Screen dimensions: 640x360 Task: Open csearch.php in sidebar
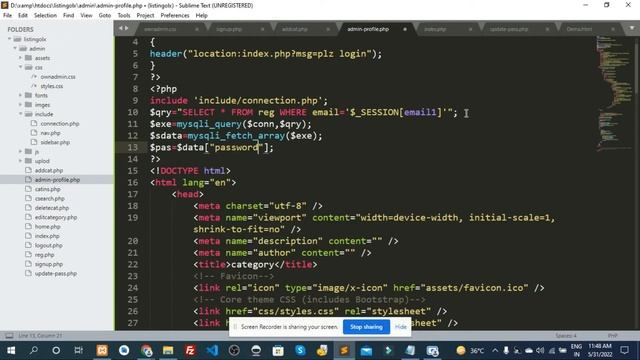point(49,199)
